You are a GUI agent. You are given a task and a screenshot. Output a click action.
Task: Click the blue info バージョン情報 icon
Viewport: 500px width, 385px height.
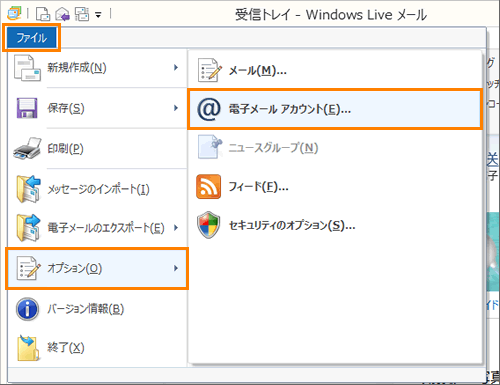pyautogui.click(x=27, y=309)
